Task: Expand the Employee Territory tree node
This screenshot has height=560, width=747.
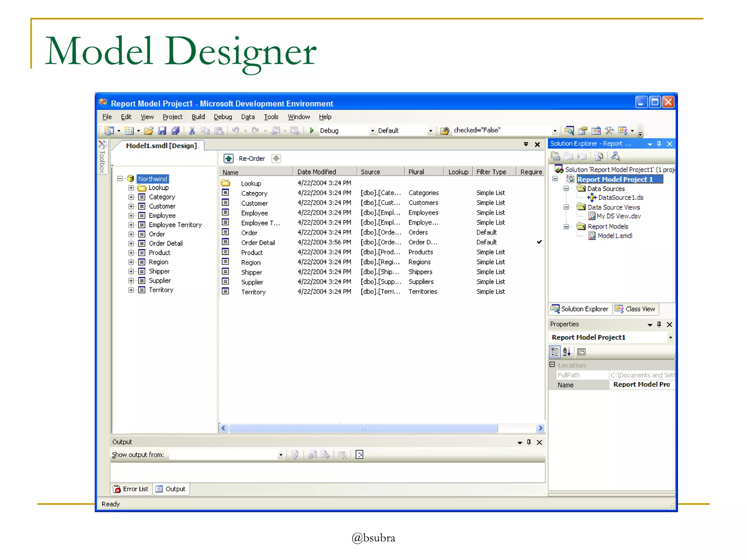Action: (x=131, y=225)
